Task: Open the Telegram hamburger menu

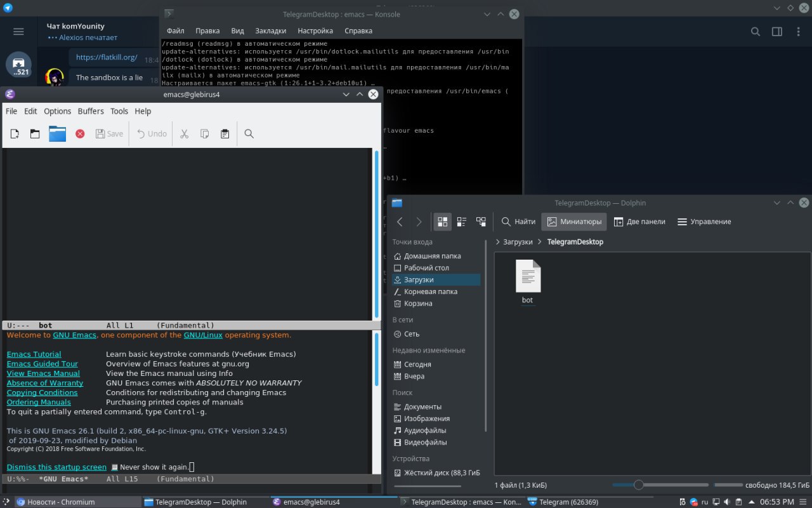Action: (18, 32)
